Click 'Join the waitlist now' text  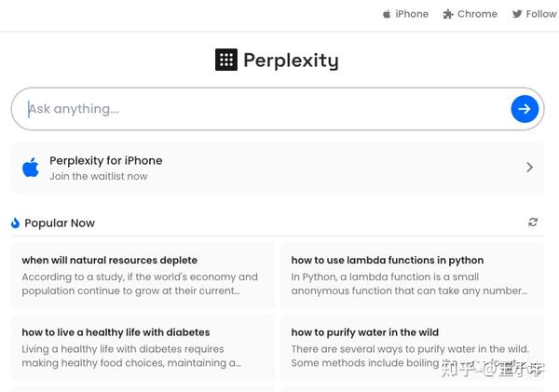(99, 176)
